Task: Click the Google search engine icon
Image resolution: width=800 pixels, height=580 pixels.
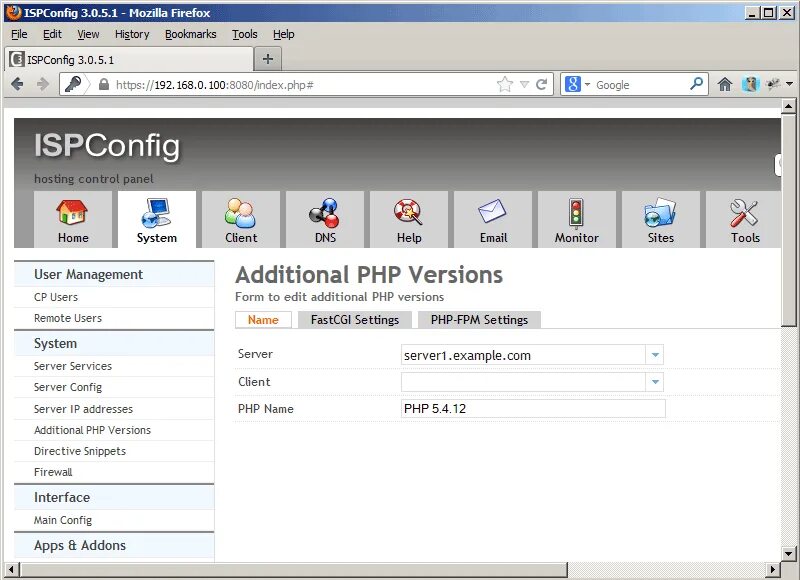Action: [573, 84]
